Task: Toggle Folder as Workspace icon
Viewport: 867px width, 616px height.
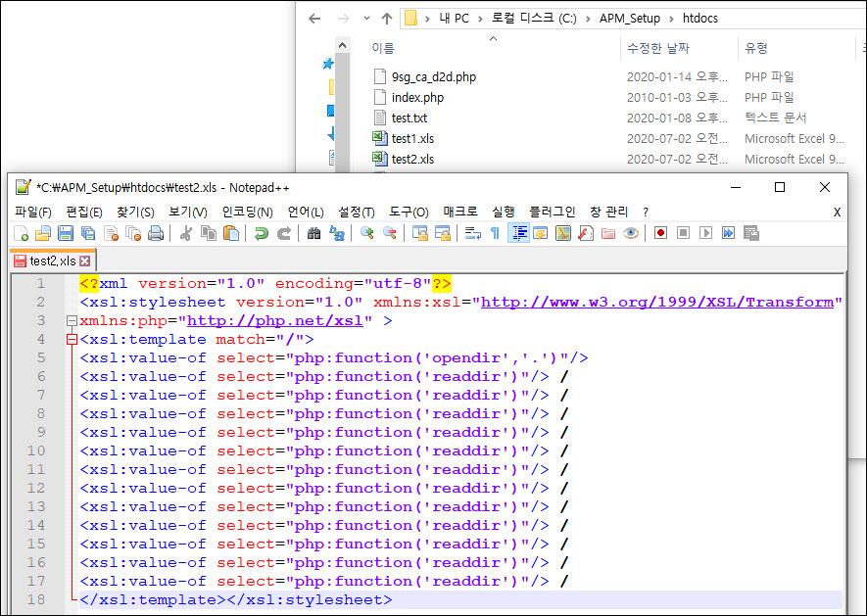Action: [608, 233]
